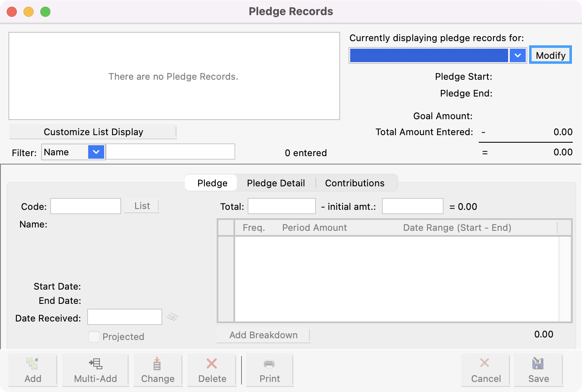Click inside the Code input field
Image resolution: width=582 pixels, height=392 pixels.
click(85, 206)
